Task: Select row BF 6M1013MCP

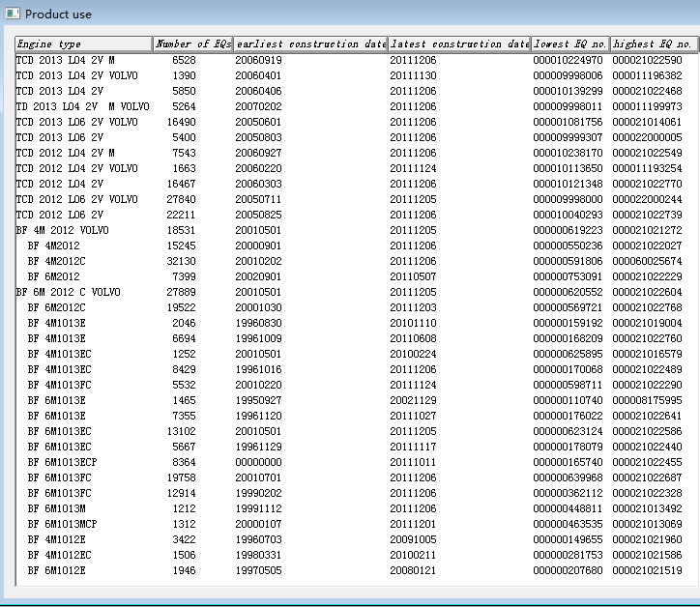Action: pyautogui.click(x=356, y=524)
